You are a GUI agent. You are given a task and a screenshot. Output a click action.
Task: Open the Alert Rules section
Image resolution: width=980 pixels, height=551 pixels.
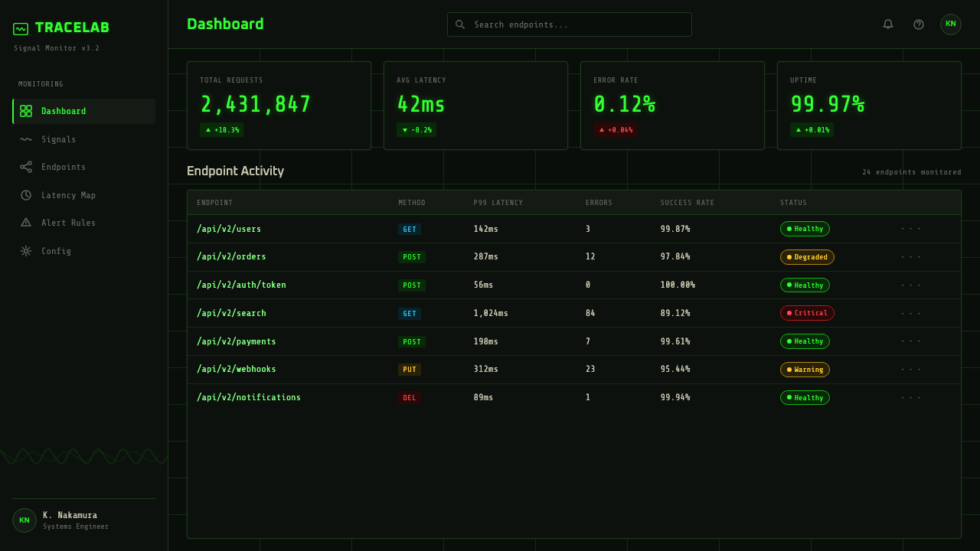coord(84,223)
